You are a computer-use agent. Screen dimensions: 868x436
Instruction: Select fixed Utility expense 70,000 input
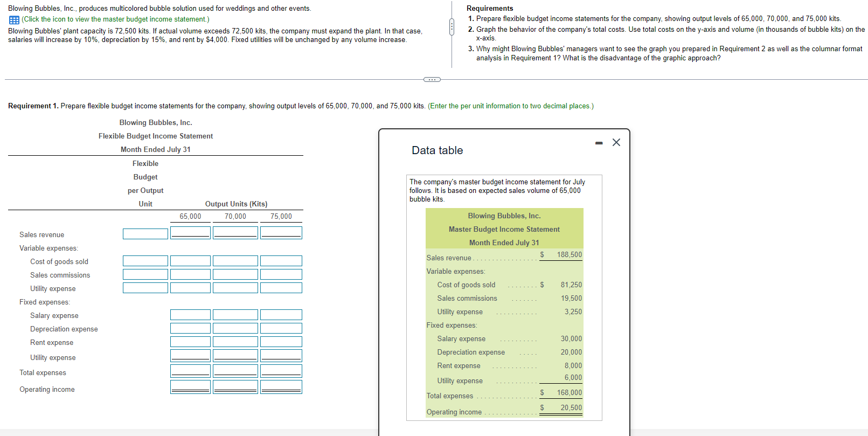tap(235, 356)
